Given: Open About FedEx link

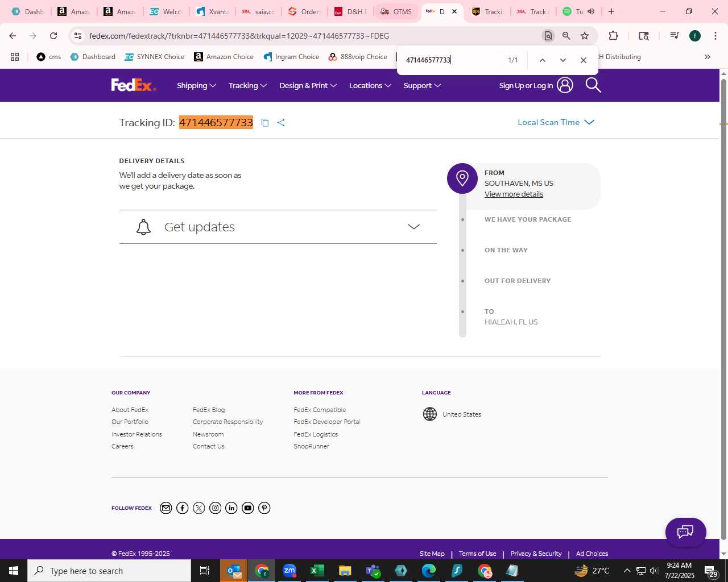Looking at the screenshot, I should [x=130, y=410].
